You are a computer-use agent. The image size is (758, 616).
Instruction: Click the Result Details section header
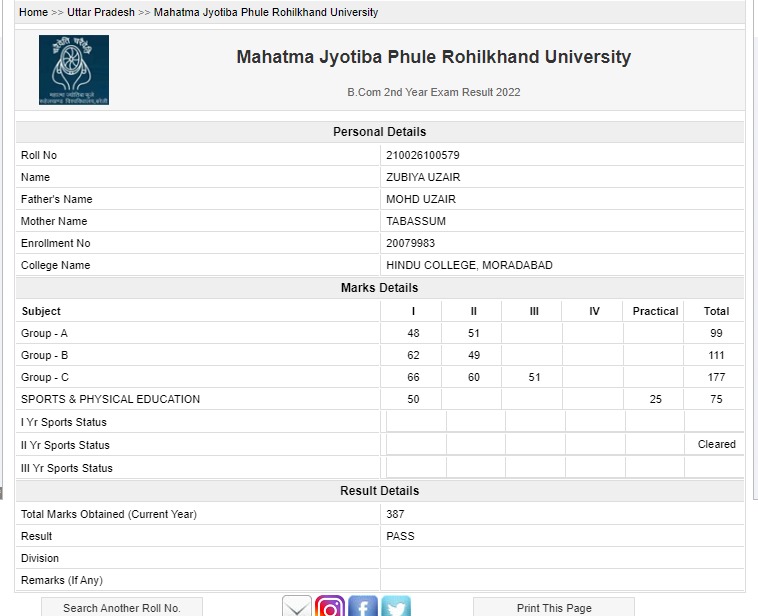379,491
